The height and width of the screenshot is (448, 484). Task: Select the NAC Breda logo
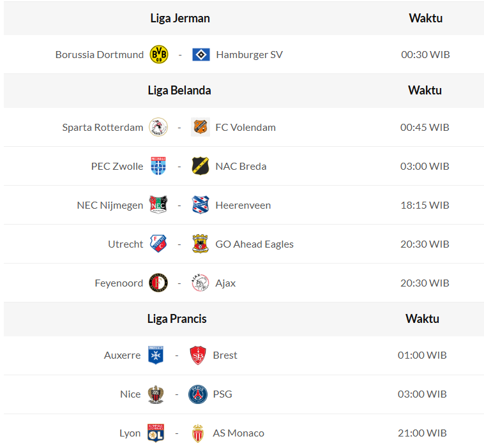pos(200,166)
